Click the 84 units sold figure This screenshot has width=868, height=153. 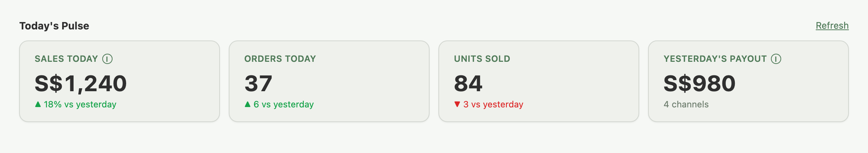[x=468, y=83]
